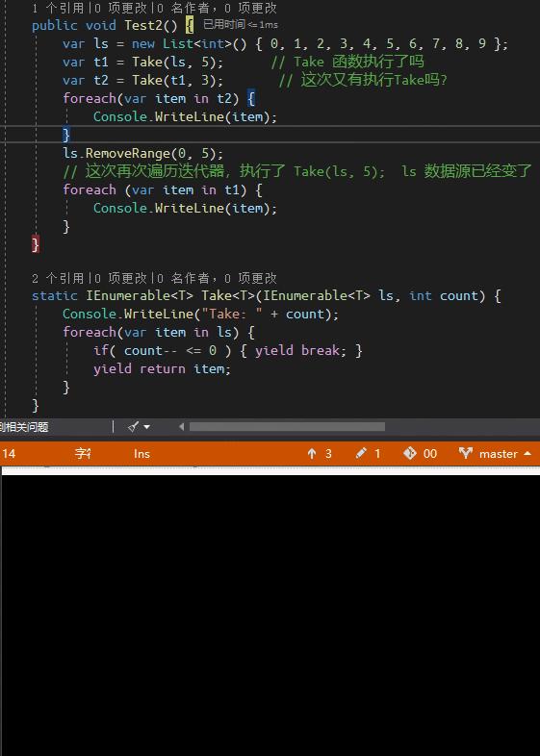Viewport: 540px width, 756px height.
Task: Click the git repository diamond icon showing 00
Action: (x=420, y=454)
